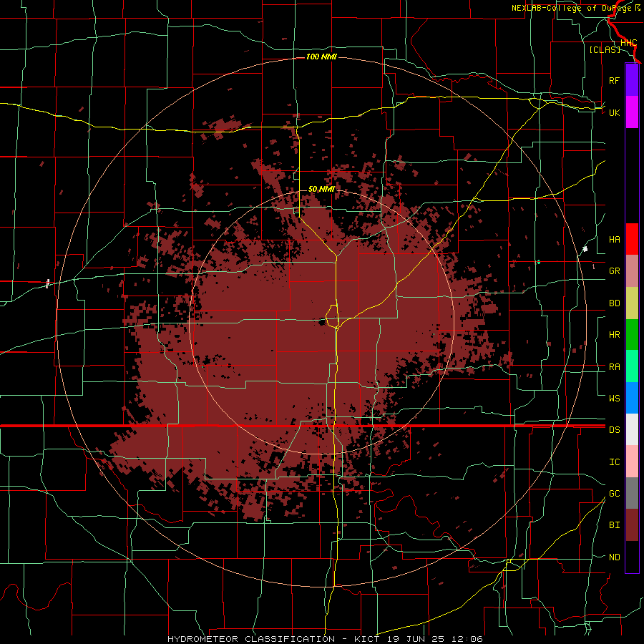Viewport: 644px width, 644px height.
Task: Click the mint green RA swatch
Action: 632,366
